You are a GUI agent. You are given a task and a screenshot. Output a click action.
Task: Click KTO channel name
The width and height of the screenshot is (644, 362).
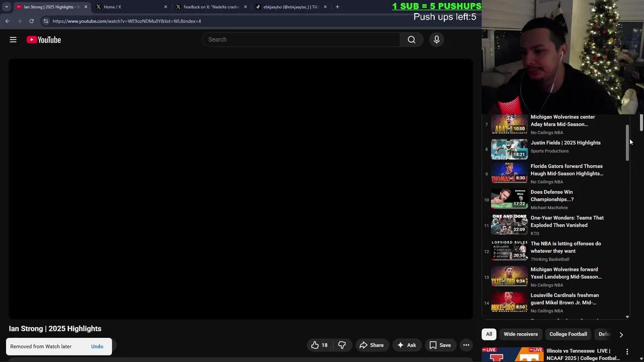point(535,234)
